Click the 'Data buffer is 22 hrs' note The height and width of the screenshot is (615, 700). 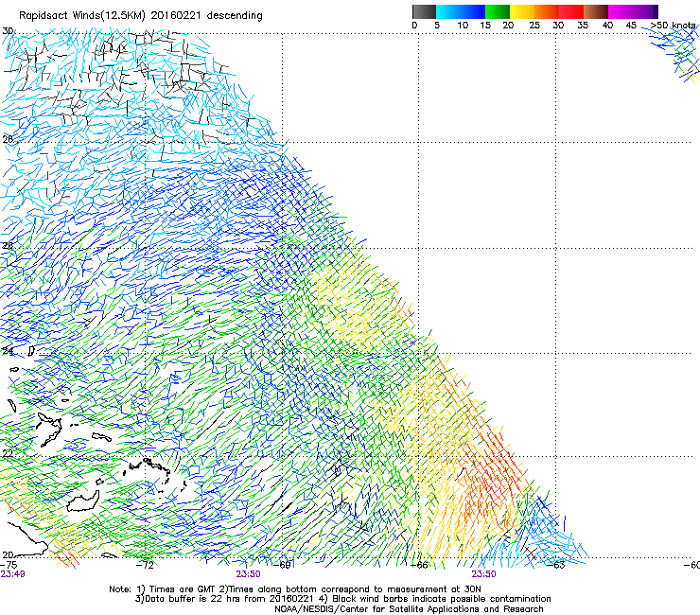coord(342,599)
